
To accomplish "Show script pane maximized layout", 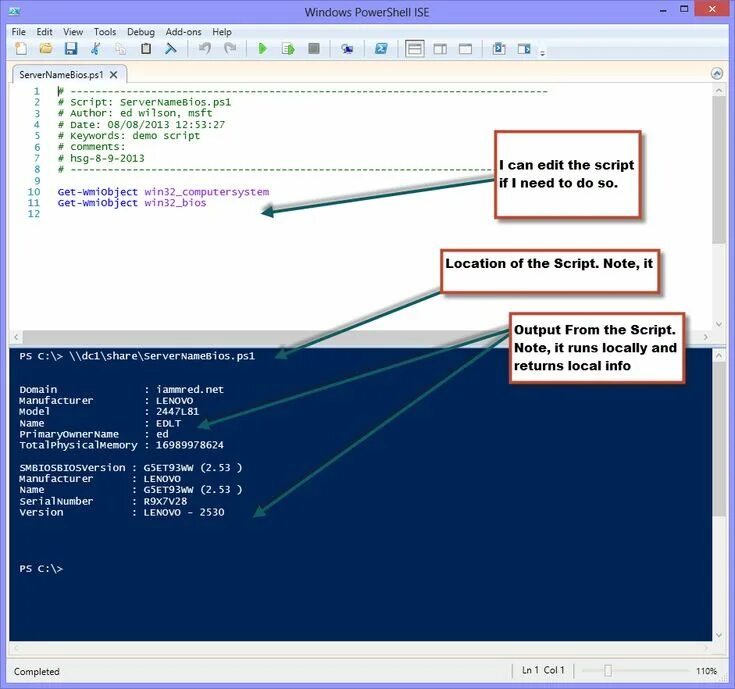I will pyautogui.click(x=465, y=49).
